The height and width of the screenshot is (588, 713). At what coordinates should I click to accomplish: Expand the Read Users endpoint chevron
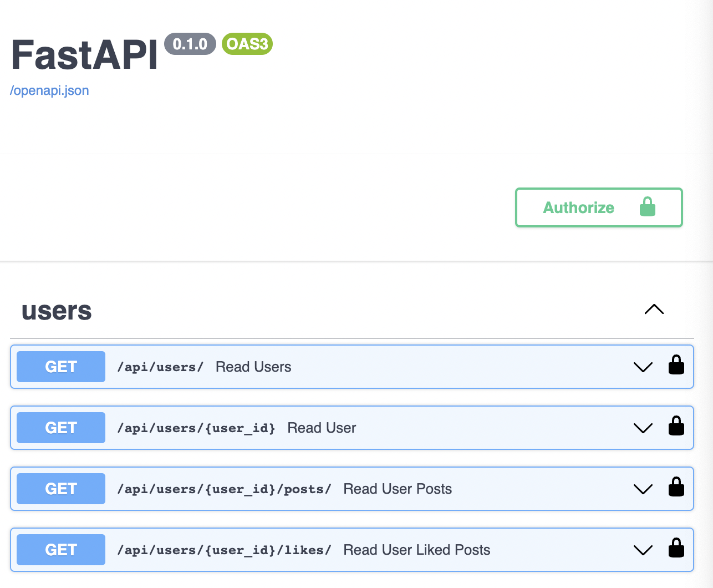coord(643,367)
